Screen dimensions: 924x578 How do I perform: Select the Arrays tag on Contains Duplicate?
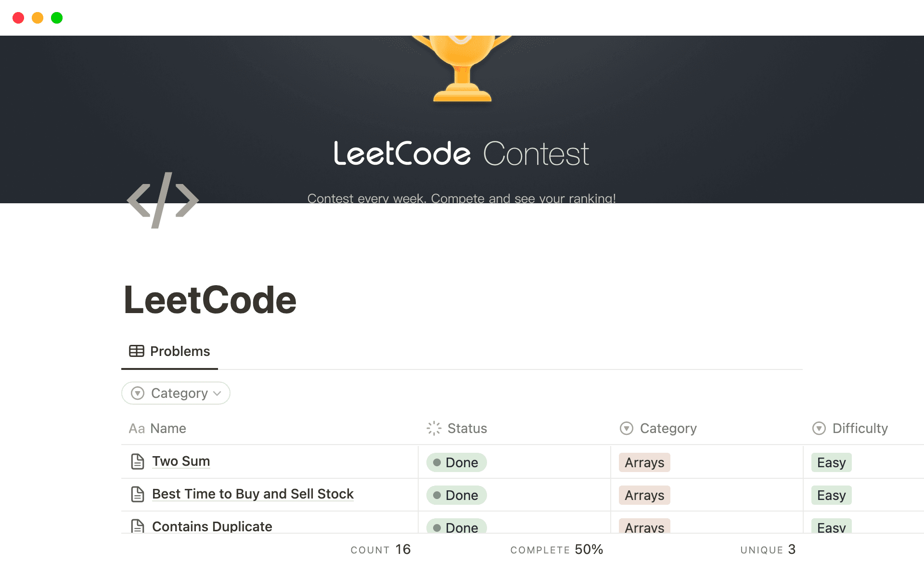644,527
